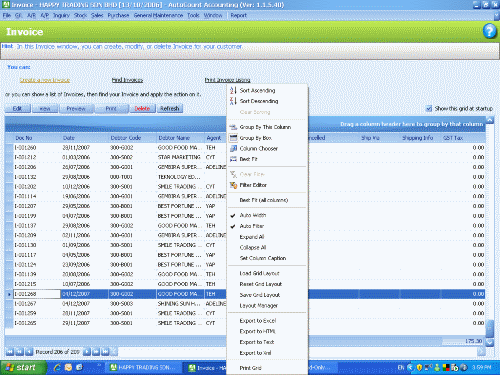This screenshot has width=500, height=375.
Task: Toggle Show this grid at startup checkbox
Action: tap(429, 108)
